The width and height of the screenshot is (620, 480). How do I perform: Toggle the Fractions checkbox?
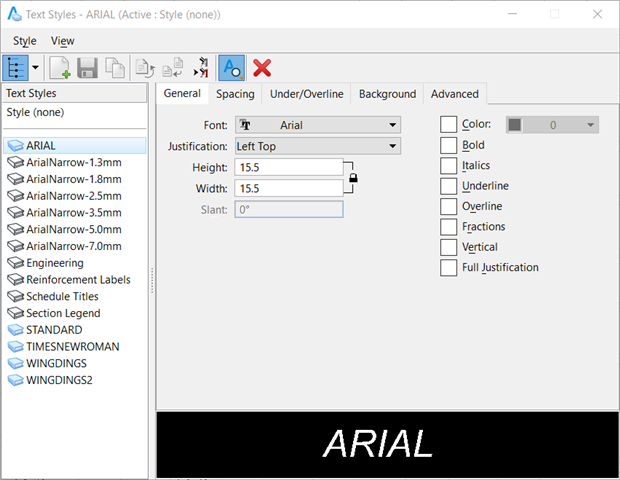point(448,227)
